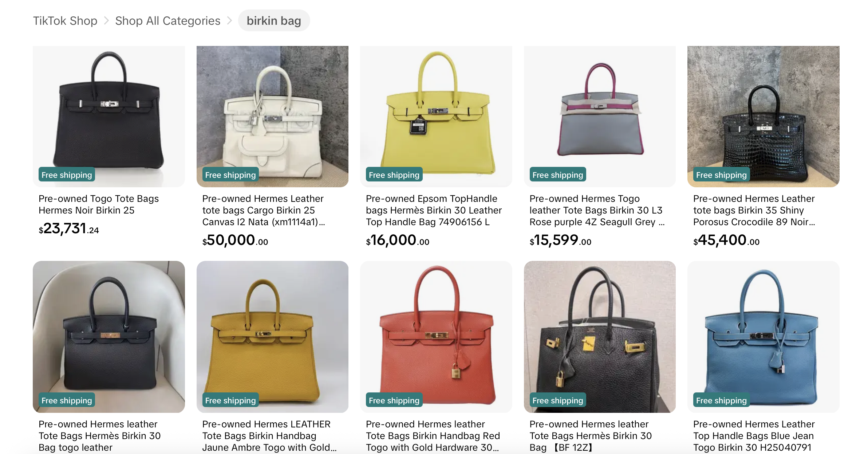This screenshot has height=454, width=868.
Task: Open the black Birkin on chair photo
Action: (x=109, y=337)
